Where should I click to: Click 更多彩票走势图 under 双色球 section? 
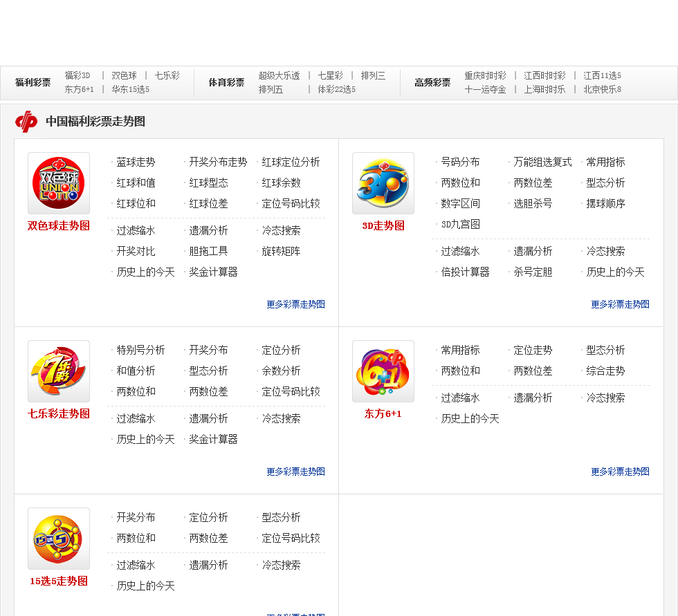(296, 304)
